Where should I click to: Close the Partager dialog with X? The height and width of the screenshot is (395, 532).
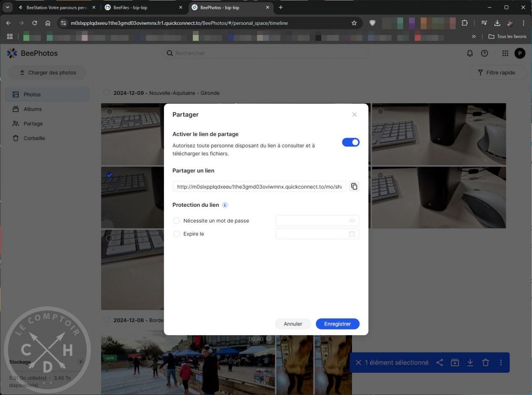coord(354,115)
